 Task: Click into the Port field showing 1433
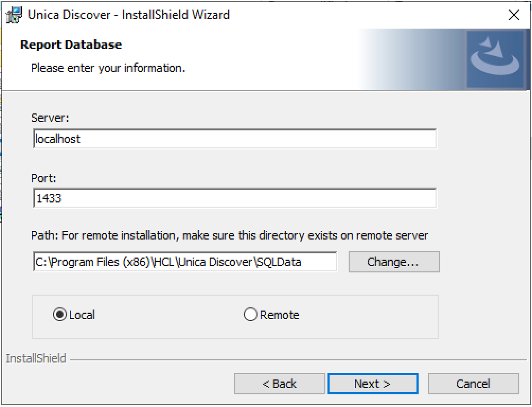pyautogui.click(x=234, y=199)
